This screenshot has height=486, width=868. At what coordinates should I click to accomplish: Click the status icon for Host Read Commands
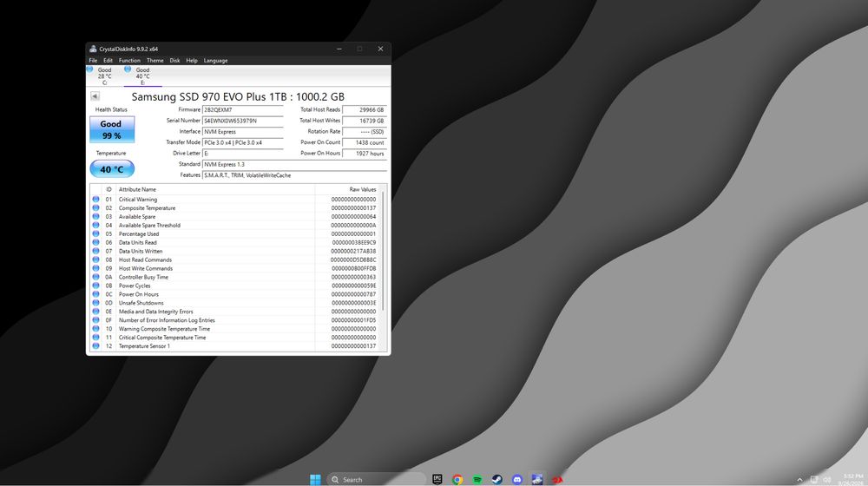click(95, 259)
